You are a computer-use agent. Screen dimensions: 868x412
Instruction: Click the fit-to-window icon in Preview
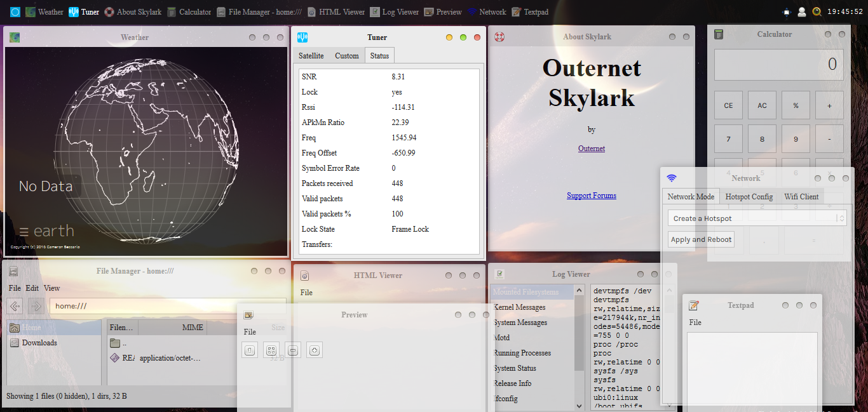271,350
